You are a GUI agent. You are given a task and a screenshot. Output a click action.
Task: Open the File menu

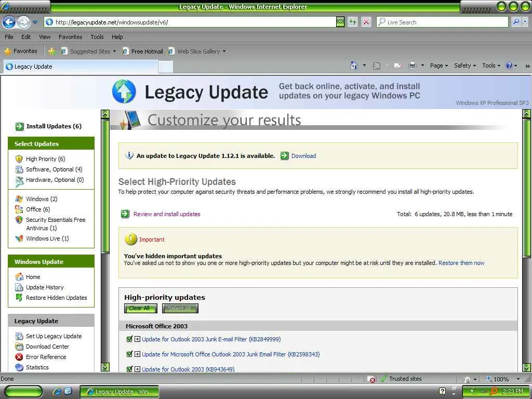tap(9, 37)
